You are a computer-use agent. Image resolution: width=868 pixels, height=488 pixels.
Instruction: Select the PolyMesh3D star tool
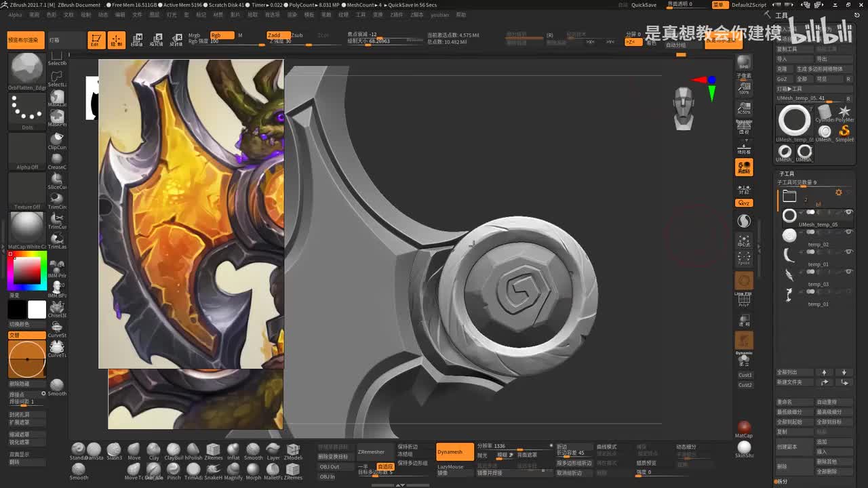tap(845, 113)
